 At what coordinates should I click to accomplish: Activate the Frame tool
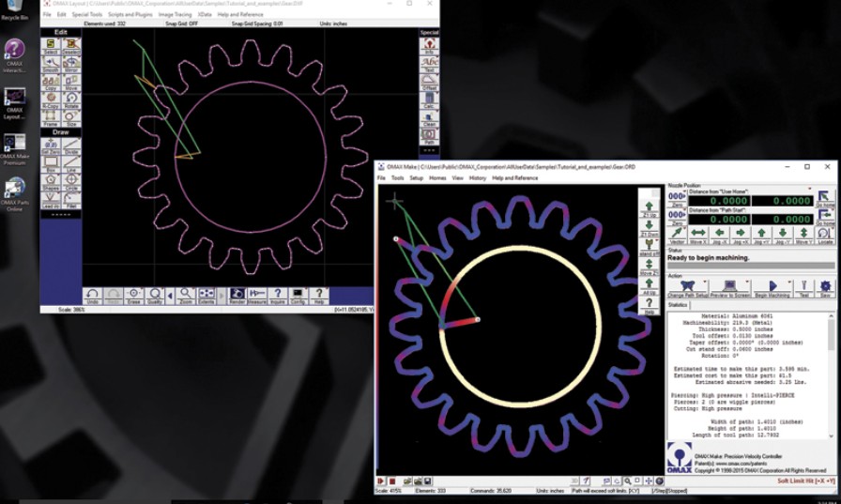51,118
